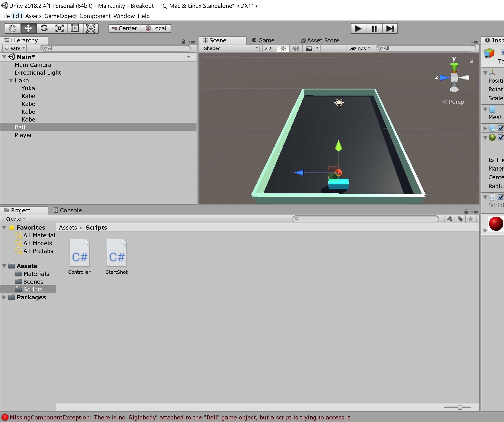Image resolution: width=504 pixels, height=422 pixels.
Task: Select the Move tool
Action: click(x=28, y=28)
